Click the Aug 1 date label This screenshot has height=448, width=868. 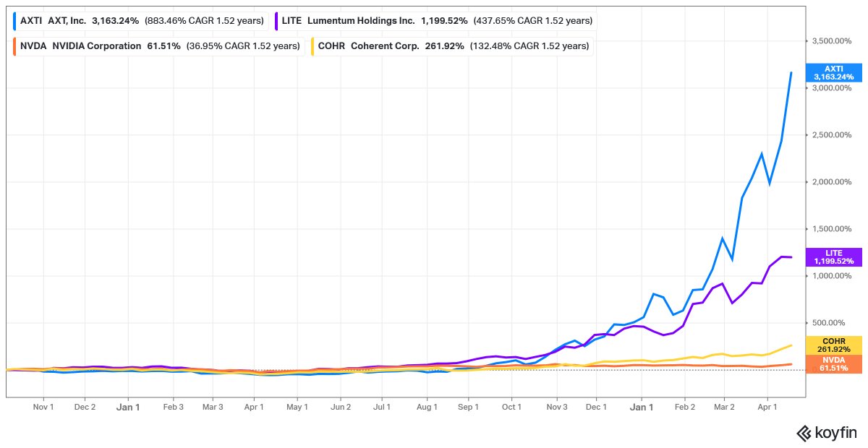coord(427,407)
